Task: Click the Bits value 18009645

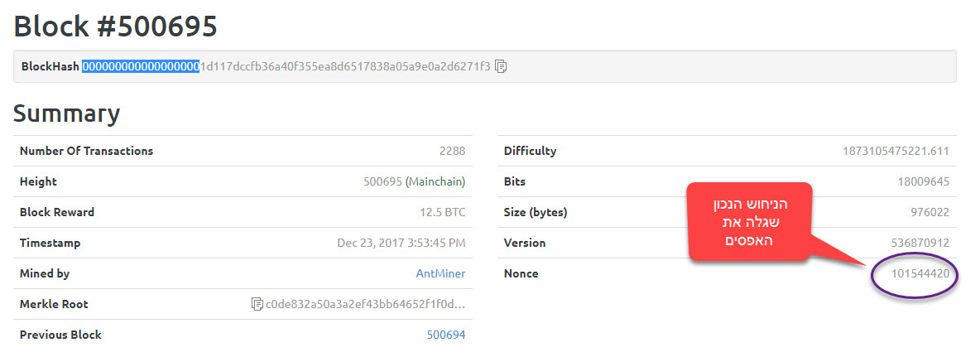Action: click(x=923, y=181)
